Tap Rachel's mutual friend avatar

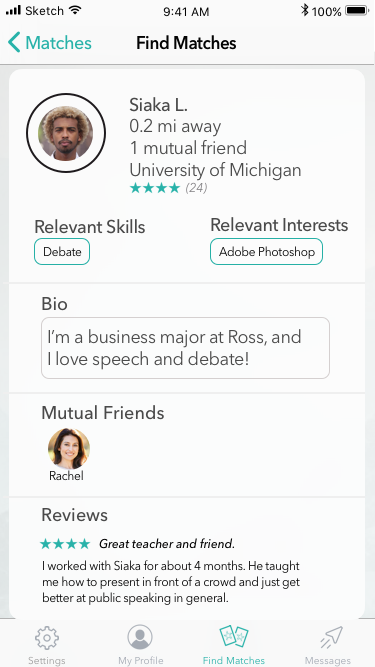point(69,449)
